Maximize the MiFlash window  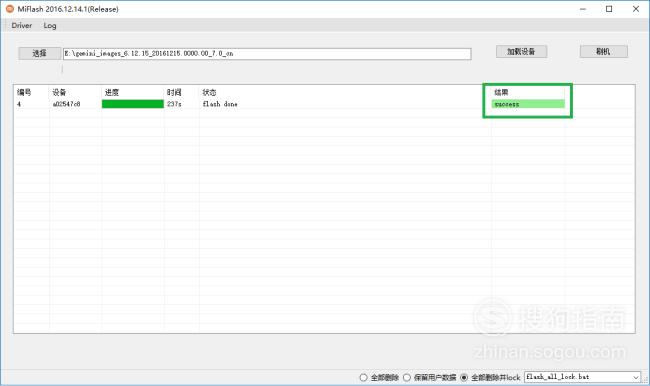point(609,9)
